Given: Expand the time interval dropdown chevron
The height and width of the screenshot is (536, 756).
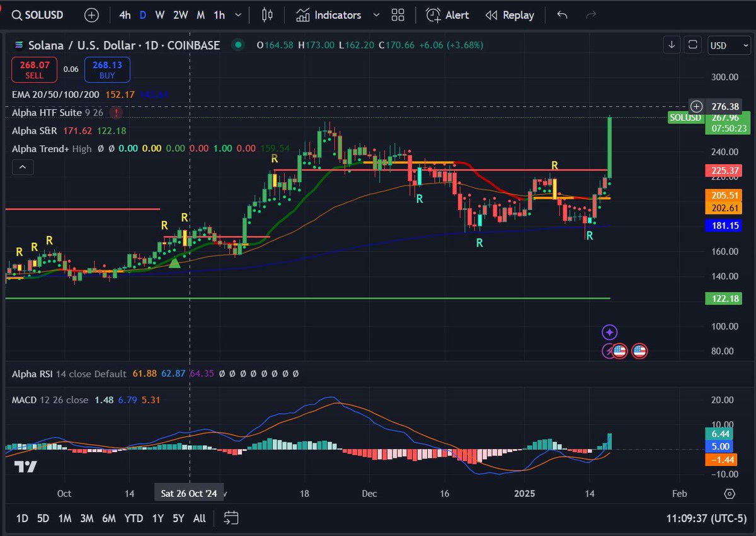Looking at the screenshot, I should [x=239, y=15].
